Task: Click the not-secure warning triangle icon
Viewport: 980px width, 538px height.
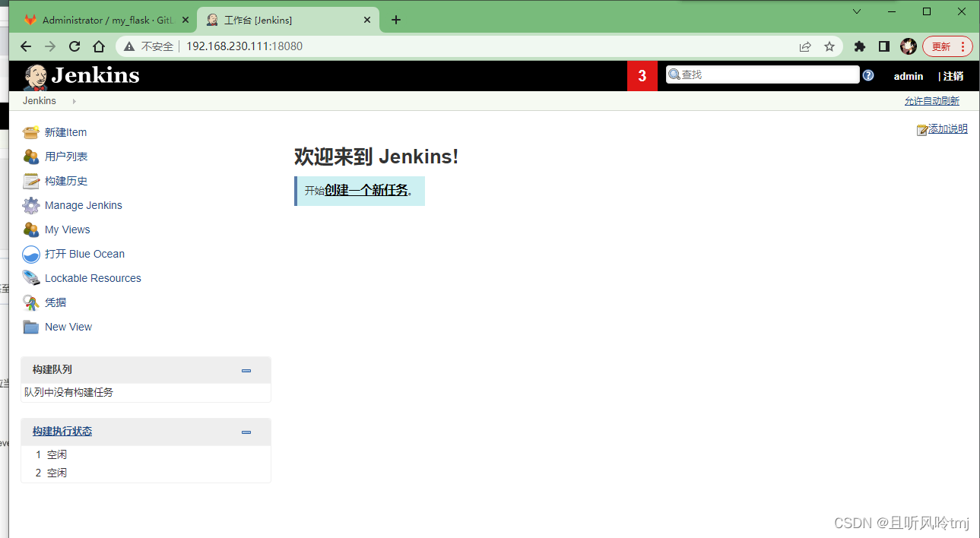Action: pyautogui.click(x=129, y=46)
